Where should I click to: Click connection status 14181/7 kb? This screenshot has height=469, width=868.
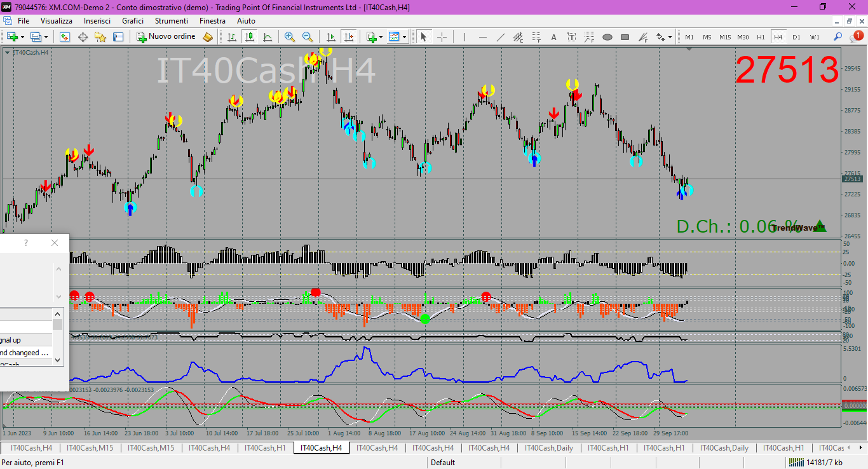[x=815, y=463]
